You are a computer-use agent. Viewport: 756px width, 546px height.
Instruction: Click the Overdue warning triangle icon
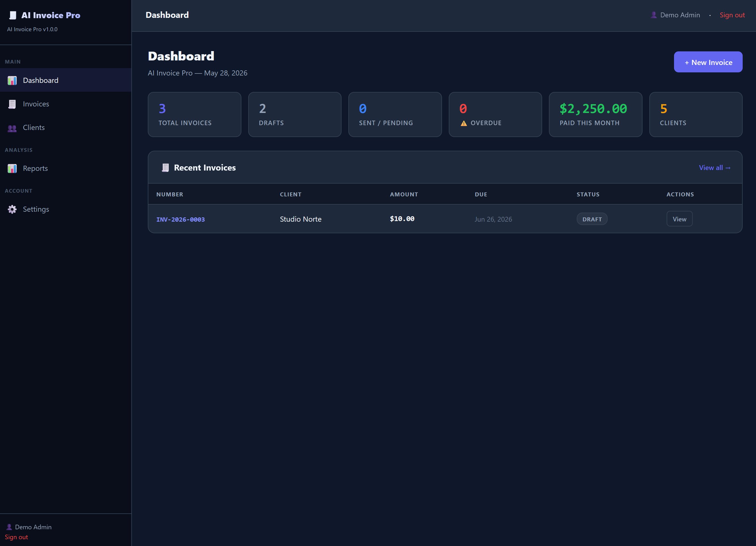coord(464,123)
